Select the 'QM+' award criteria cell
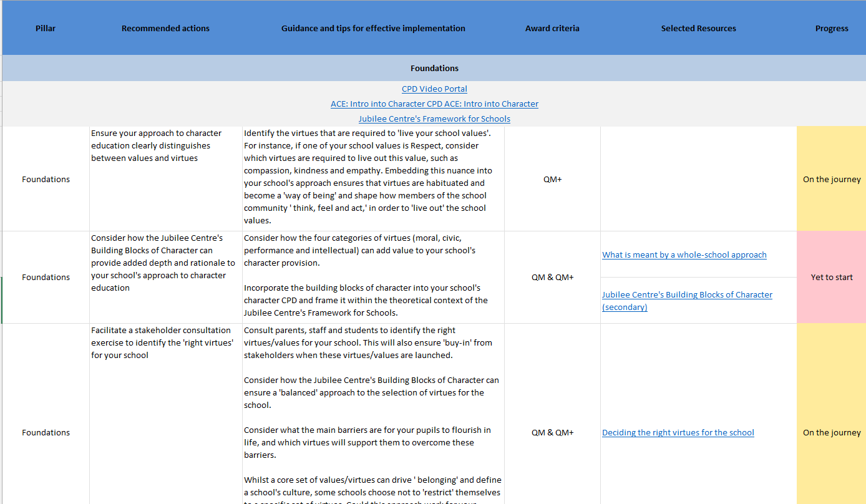866x504 pixels. click(552, 179)
